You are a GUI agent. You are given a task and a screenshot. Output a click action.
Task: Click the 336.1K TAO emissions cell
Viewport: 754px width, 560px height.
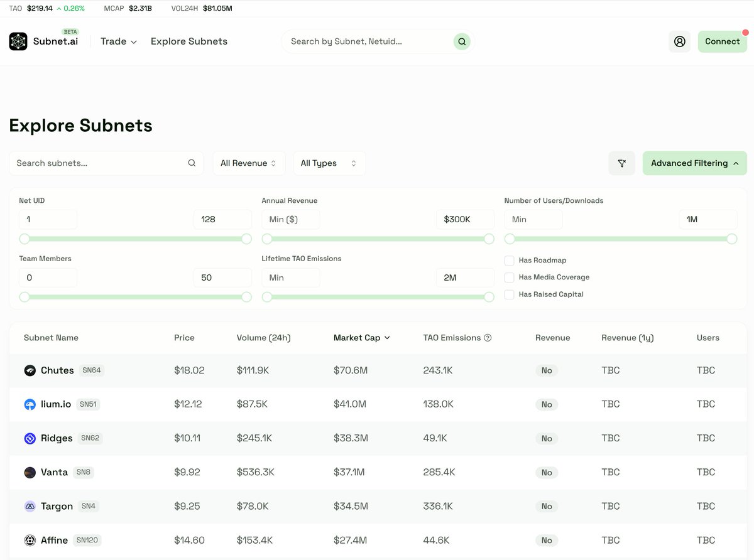[439, 506]
